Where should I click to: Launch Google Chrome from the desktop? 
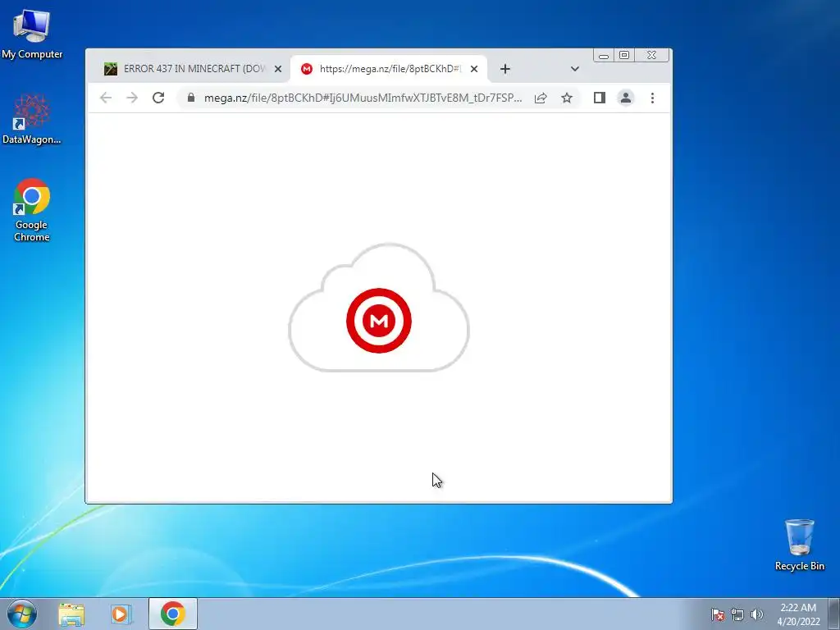coord(32,210)
